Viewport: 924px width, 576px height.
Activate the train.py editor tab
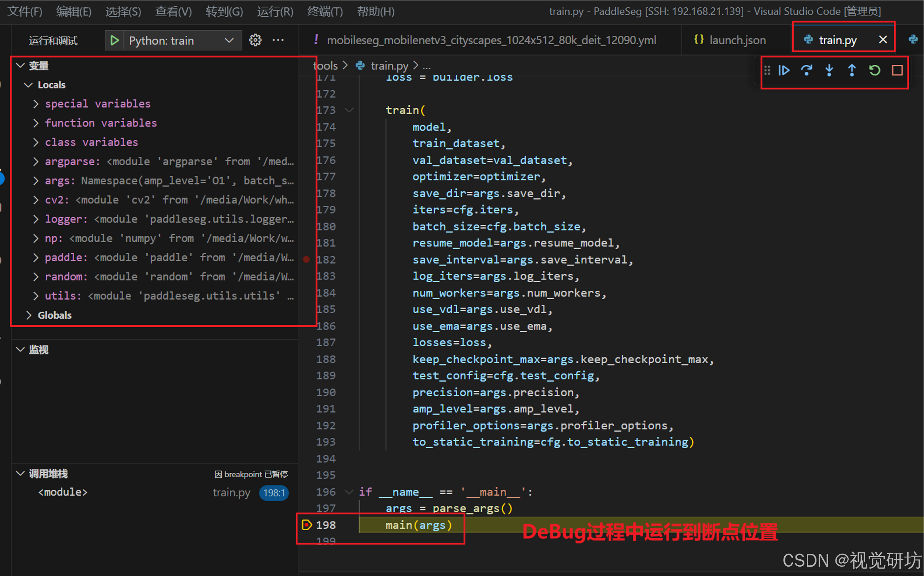click(837, 40)
